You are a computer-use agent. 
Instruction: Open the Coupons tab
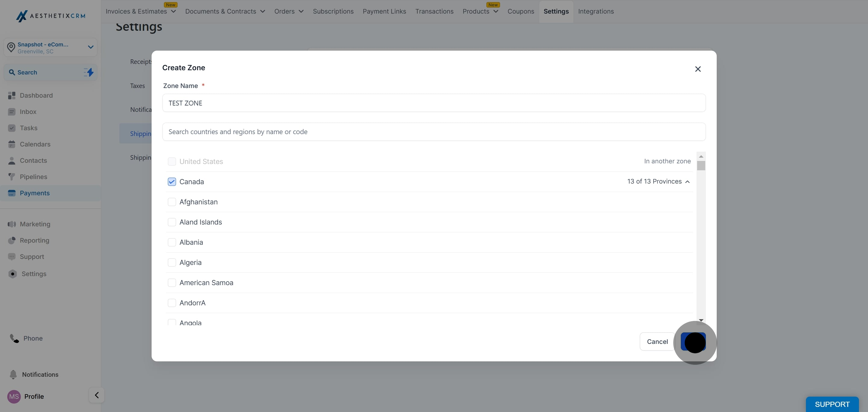[521, 11]
